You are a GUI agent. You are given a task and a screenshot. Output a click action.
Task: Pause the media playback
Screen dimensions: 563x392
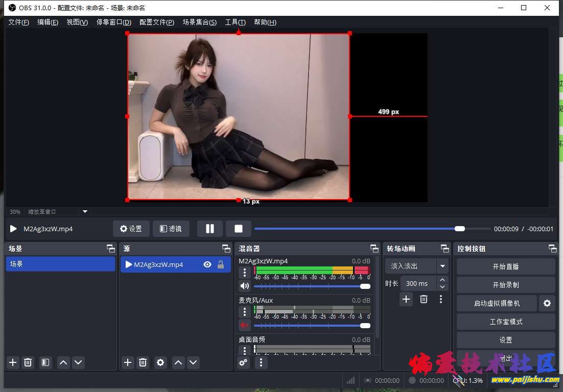[x=209, y=229]
